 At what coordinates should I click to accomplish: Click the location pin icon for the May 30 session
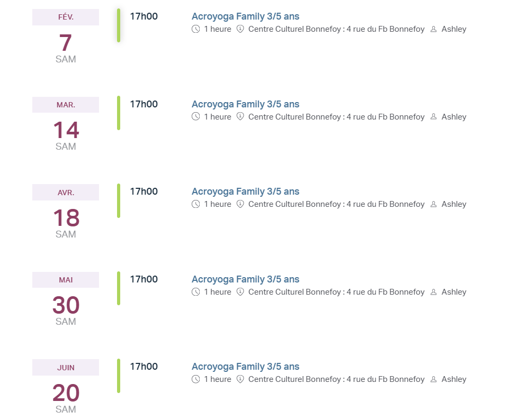tap(240, 292)
